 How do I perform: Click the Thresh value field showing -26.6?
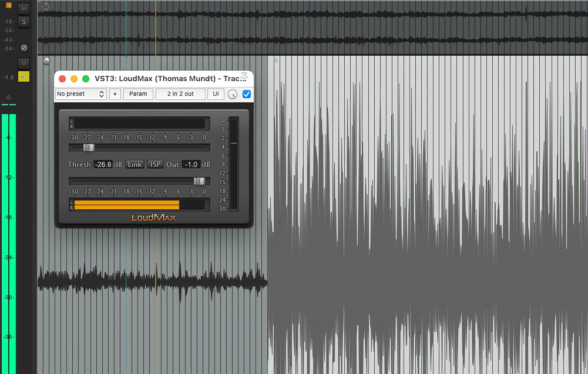click(x=103, y=165)
